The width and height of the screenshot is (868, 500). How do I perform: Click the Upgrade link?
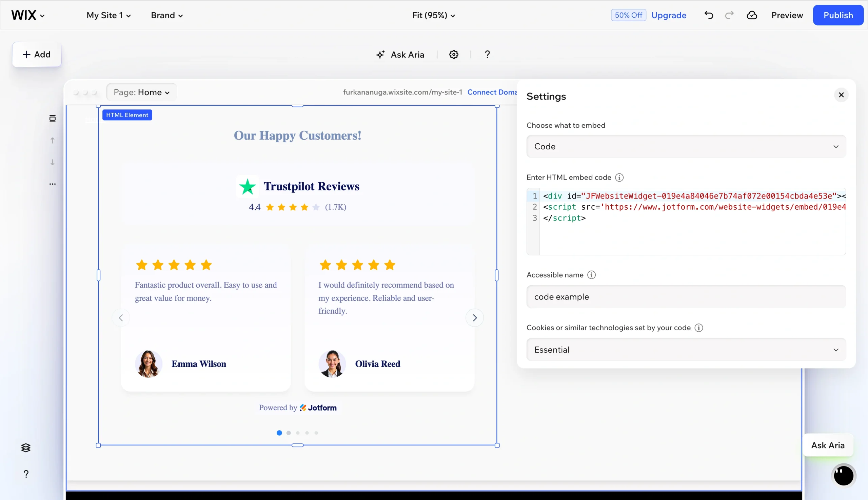tap(668, 15)
